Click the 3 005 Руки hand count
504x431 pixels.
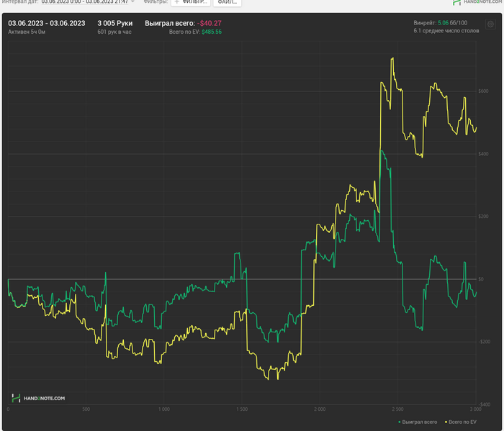pos(114,23)
